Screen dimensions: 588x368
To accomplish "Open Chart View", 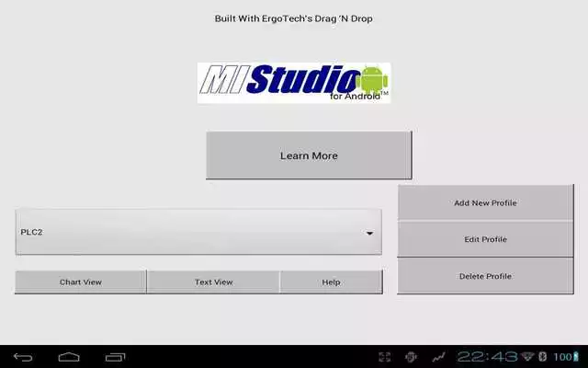I will point(81,282).
